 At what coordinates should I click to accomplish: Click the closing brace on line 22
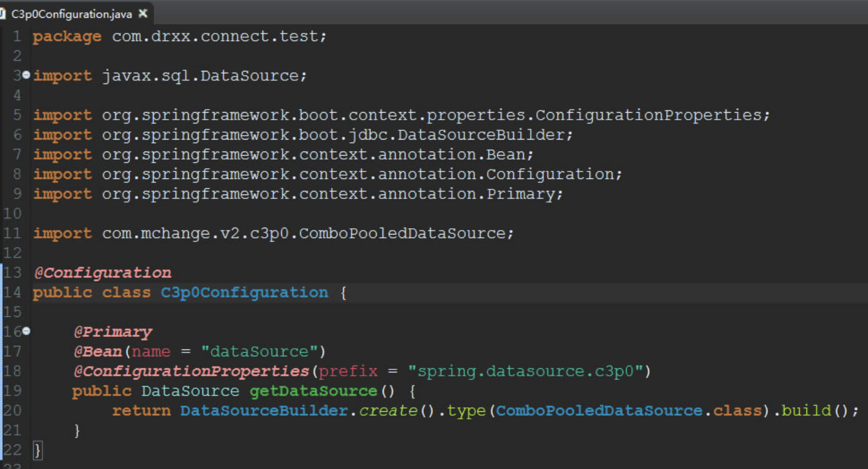click(37, 451)
